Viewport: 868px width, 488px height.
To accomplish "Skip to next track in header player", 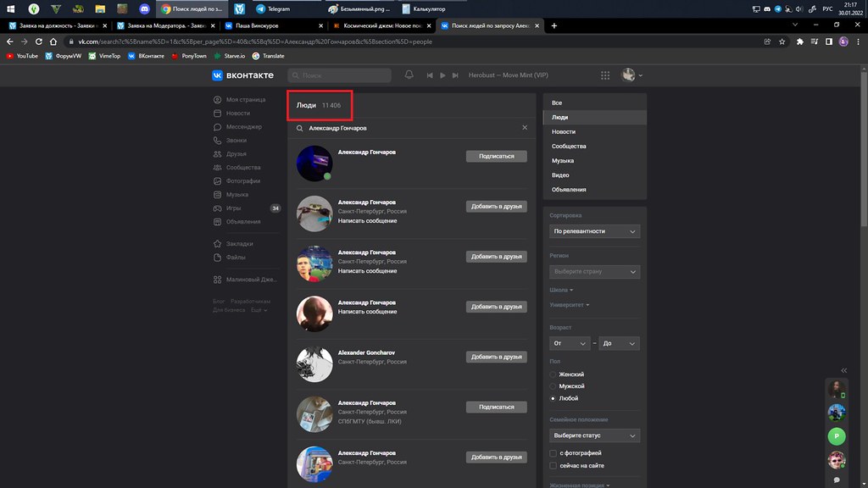I will 453,75.
